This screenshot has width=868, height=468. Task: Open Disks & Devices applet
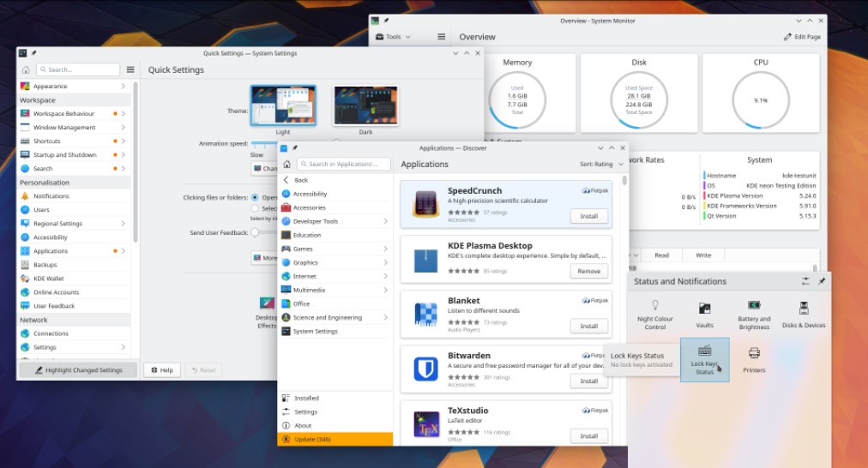804,314
